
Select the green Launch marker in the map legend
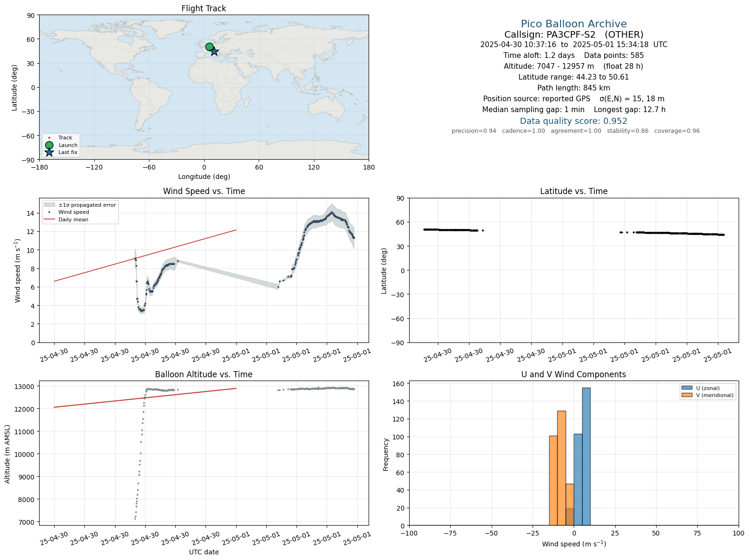point(49,145)
